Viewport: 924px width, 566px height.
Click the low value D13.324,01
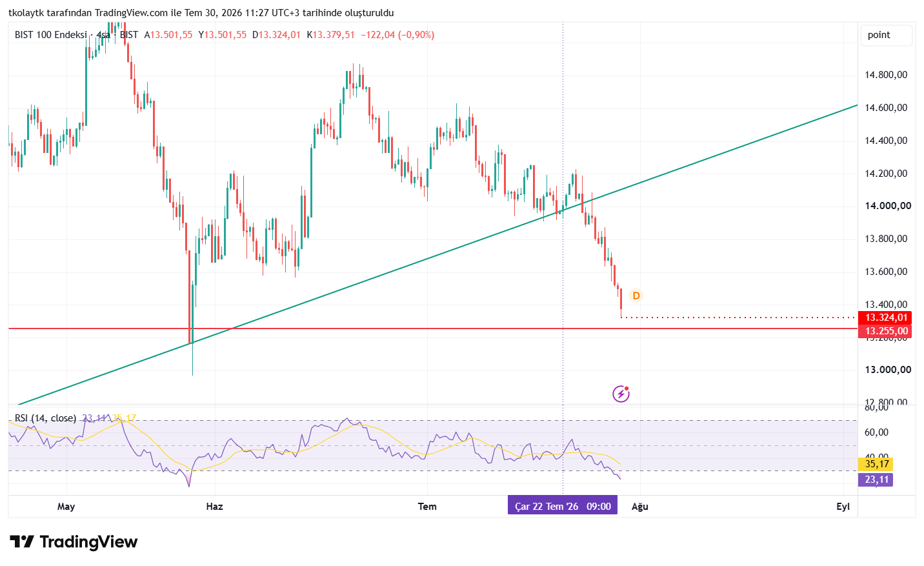[x=276, y=35]
